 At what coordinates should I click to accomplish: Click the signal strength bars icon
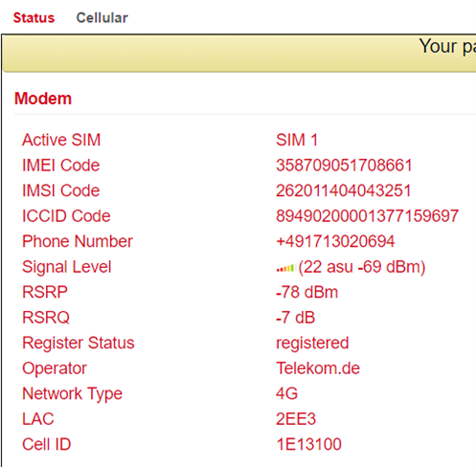pyautogui.click(x=285, y=268)
